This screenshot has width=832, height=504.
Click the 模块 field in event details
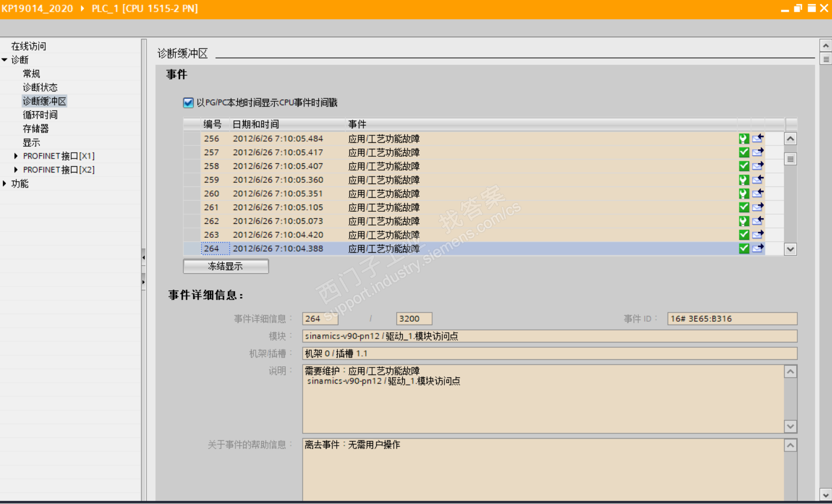tap(550, 336)
